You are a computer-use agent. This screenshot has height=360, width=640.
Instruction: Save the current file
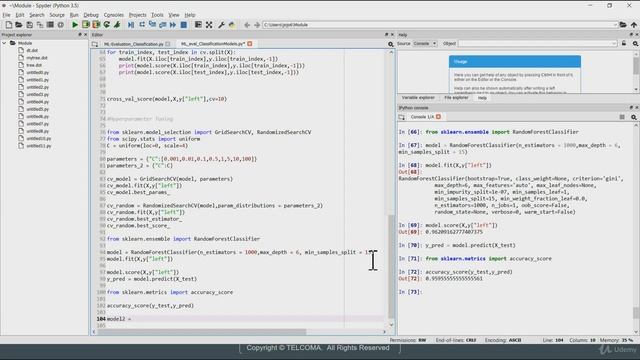tap(29, 25)
